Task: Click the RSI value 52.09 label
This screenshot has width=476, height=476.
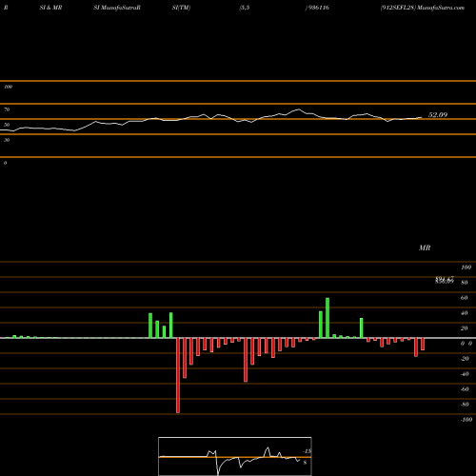Action: coord(438,115)
